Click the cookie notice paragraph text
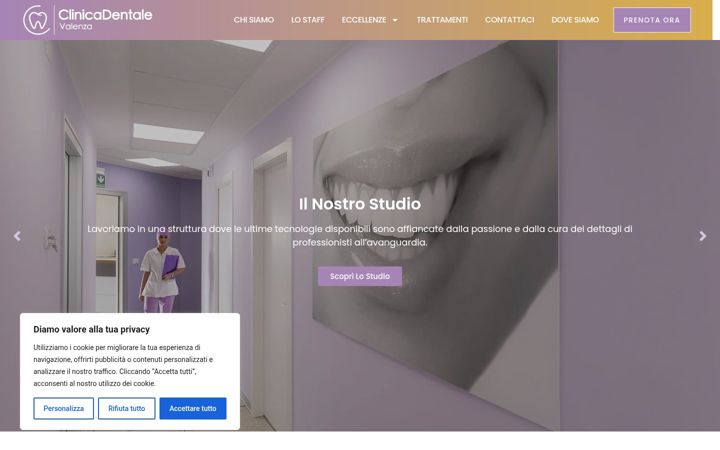This screenshot has height=450, width=720. pos(123,366)
